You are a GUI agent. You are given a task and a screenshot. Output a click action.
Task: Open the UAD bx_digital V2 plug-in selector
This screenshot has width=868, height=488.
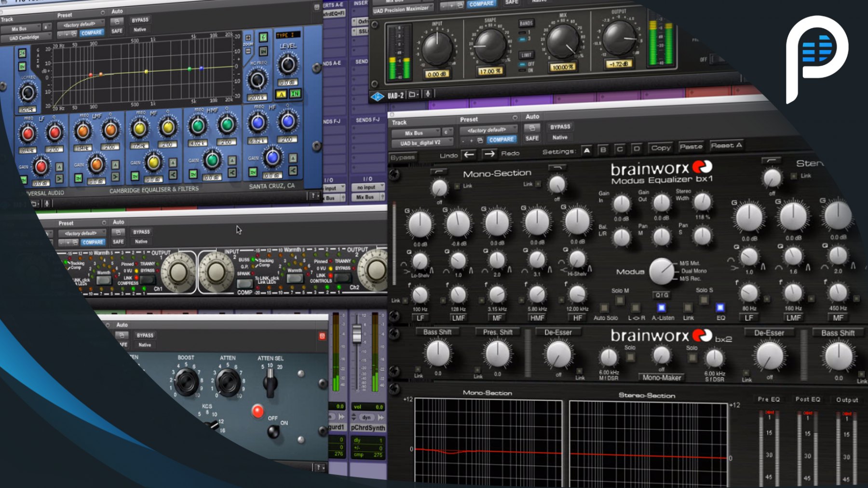(x=422, y=143)
